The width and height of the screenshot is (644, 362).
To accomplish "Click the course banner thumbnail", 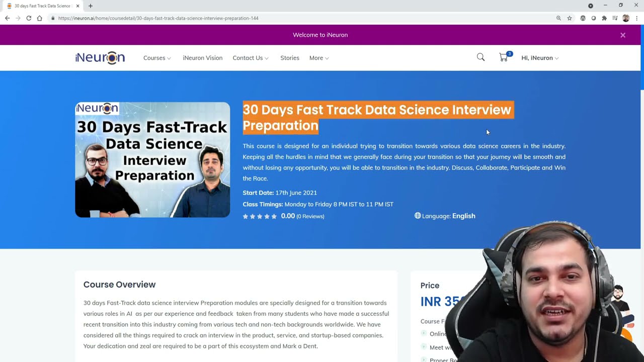I will point(152,160).
